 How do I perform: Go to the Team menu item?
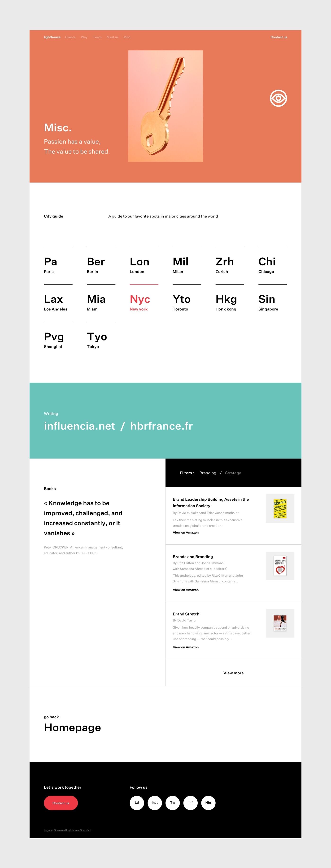coord(97,37)
